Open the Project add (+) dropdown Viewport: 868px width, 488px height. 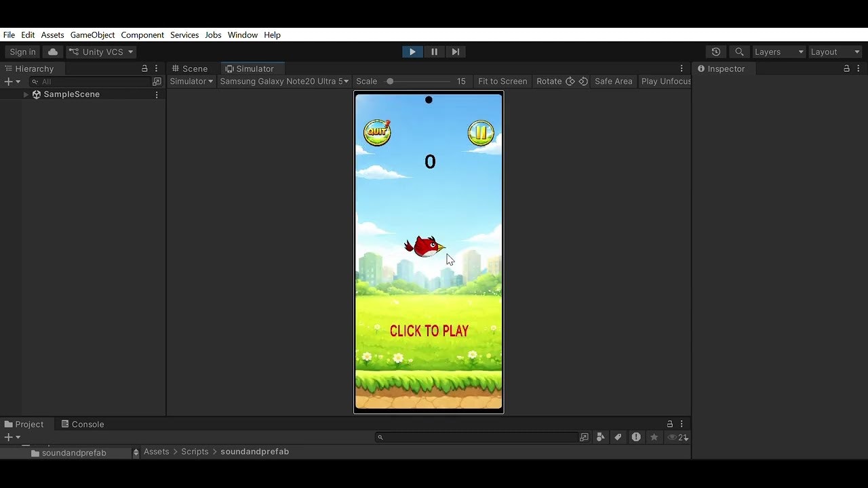(12, 437)
